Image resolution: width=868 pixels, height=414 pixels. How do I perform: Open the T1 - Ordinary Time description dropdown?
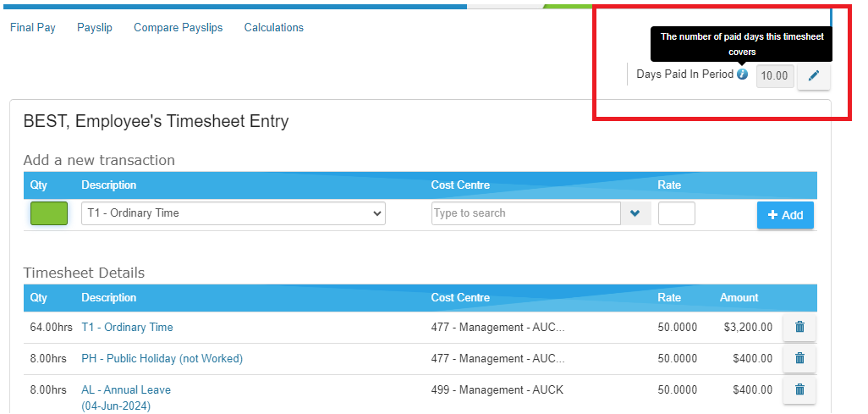tap(233, 213)
